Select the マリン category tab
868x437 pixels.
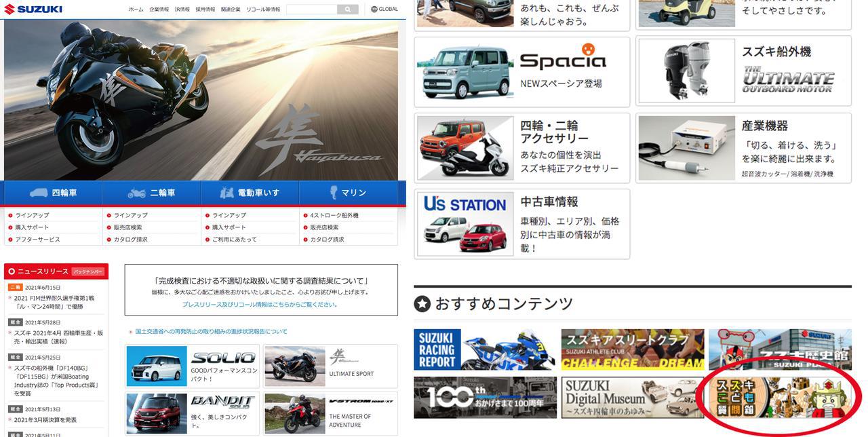(348, 193)
